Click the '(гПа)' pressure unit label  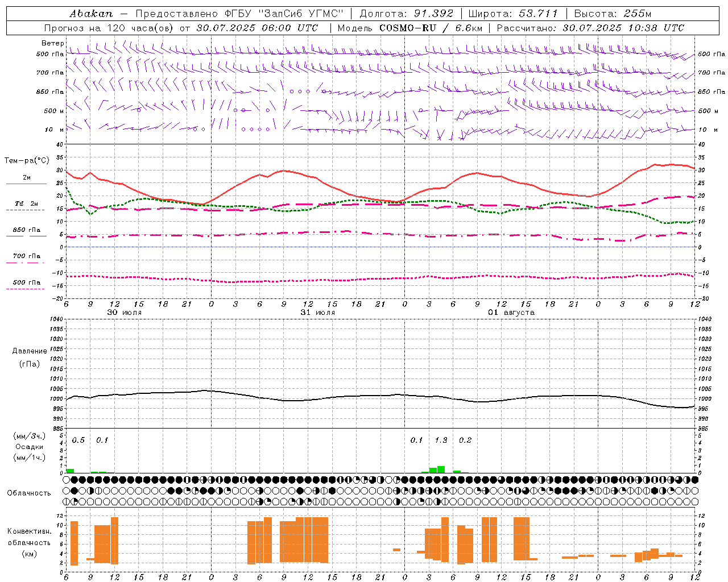coord(30,364)
